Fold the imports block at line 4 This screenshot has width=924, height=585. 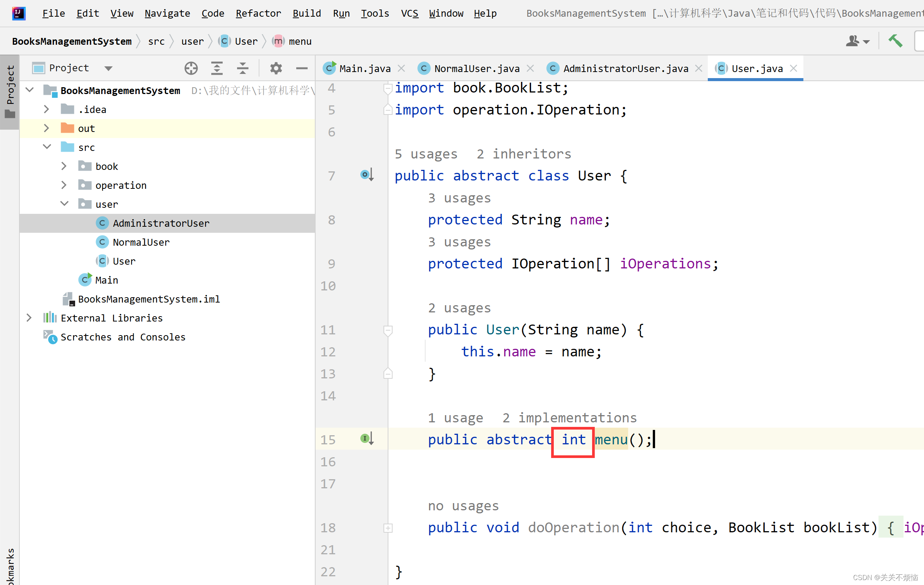388,89
